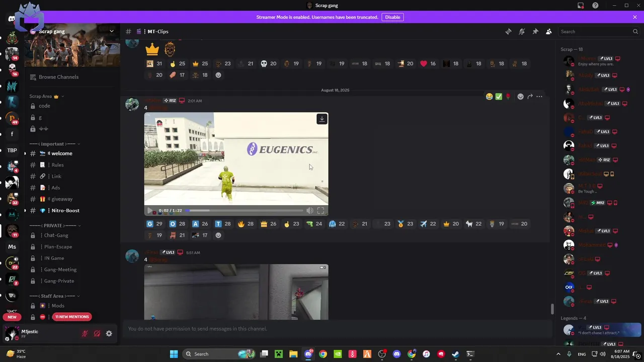Open the More options ellipsis on message
Screen dimensions: 644x362
539,97
